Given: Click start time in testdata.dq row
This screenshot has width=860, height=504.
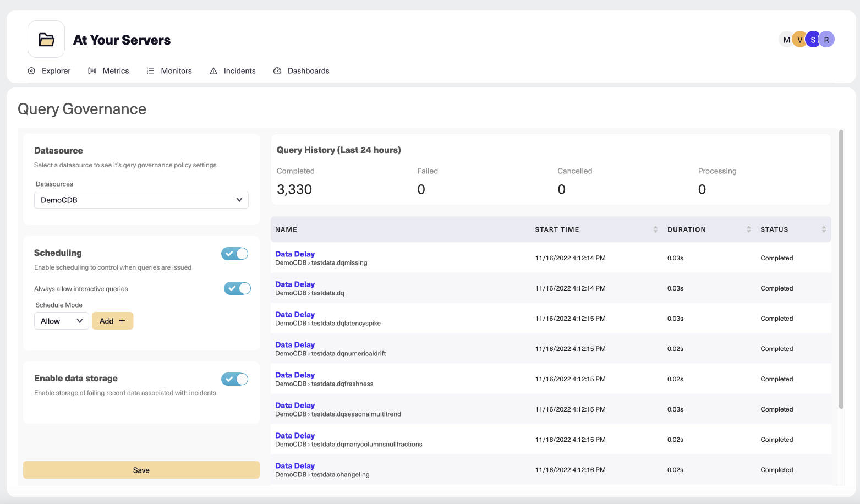Looking at the screenshot, I should [x=571, y=288].
